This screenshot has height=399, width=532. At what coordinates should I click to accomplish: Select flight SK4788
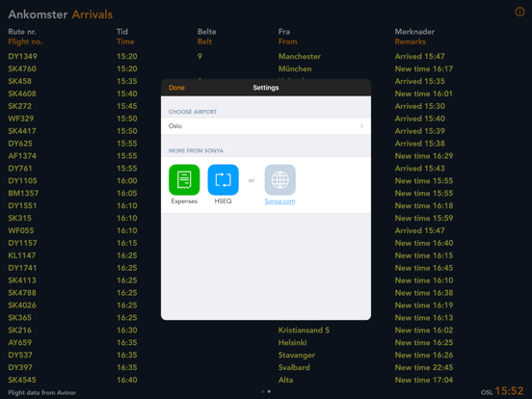[x=22, y=293]
